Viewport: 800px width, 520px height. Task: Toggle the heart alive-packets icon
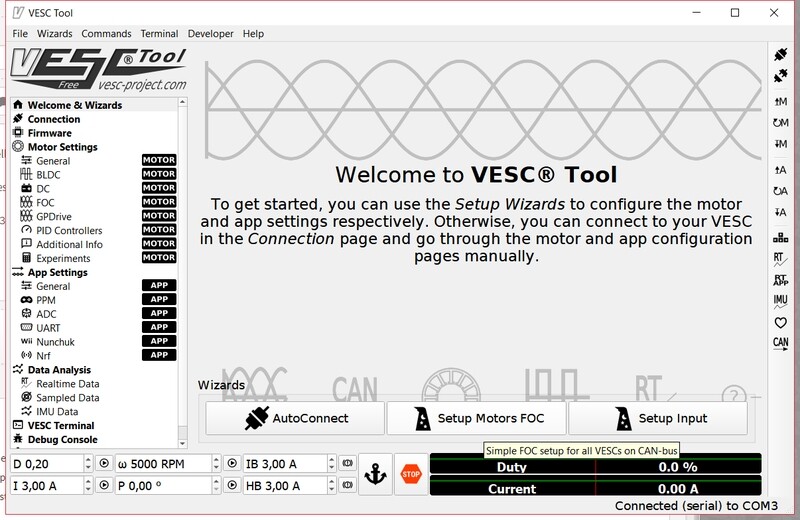point(780,323)
